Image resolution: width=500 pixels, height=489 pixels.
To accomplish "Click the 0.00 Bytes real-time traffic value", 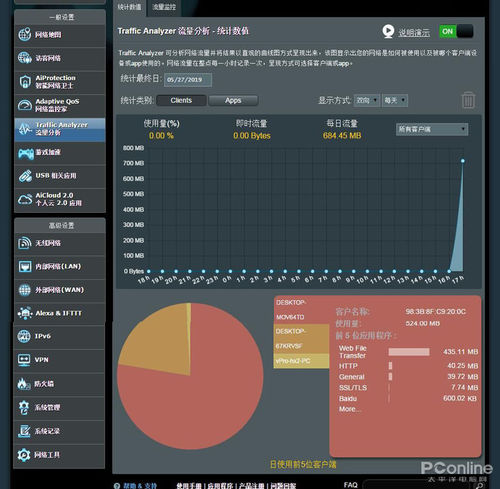I will point(252,136).
